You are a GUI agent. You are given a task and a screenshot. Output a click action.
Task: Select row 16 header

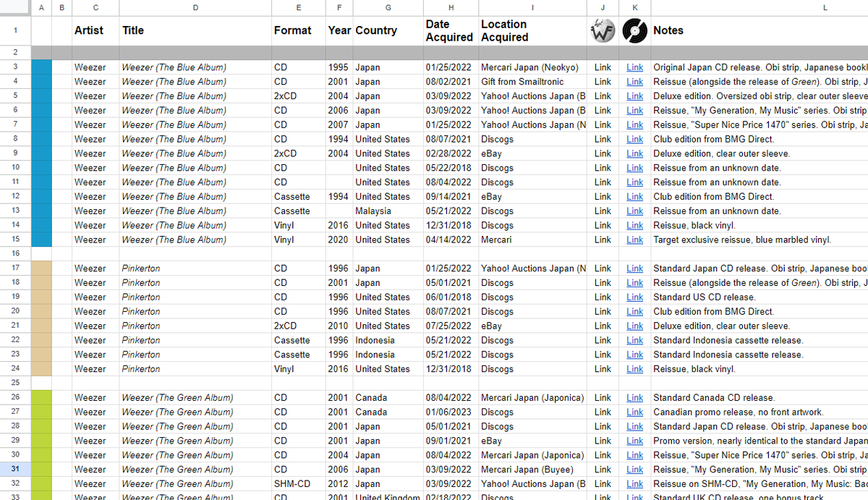(x=16, y=254)
